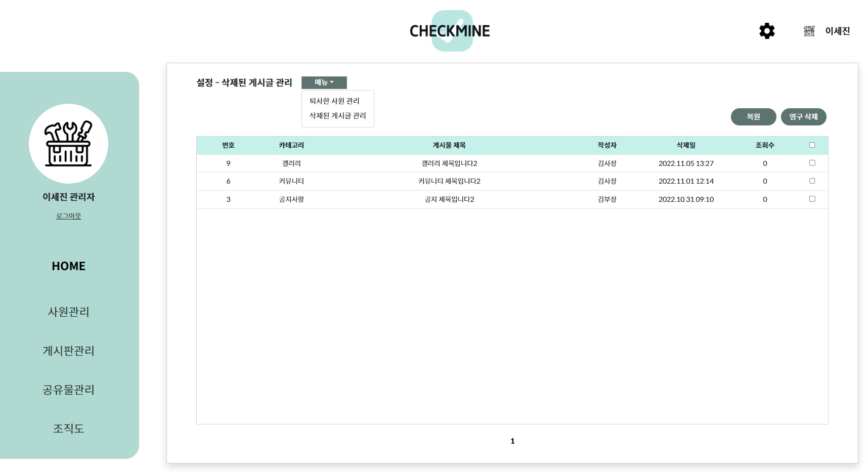
Task: Click the 복원 restore button
Action: [x=754, y=117]
